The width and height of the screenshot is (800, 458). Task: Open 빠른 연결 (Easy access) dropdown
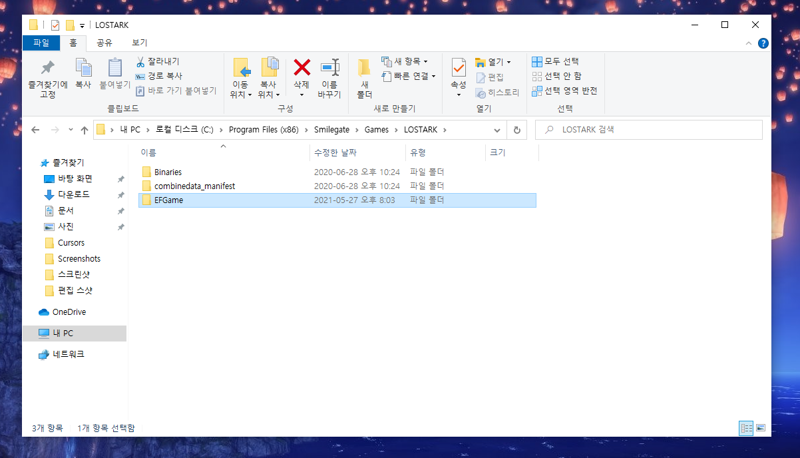tap(409, 76)
